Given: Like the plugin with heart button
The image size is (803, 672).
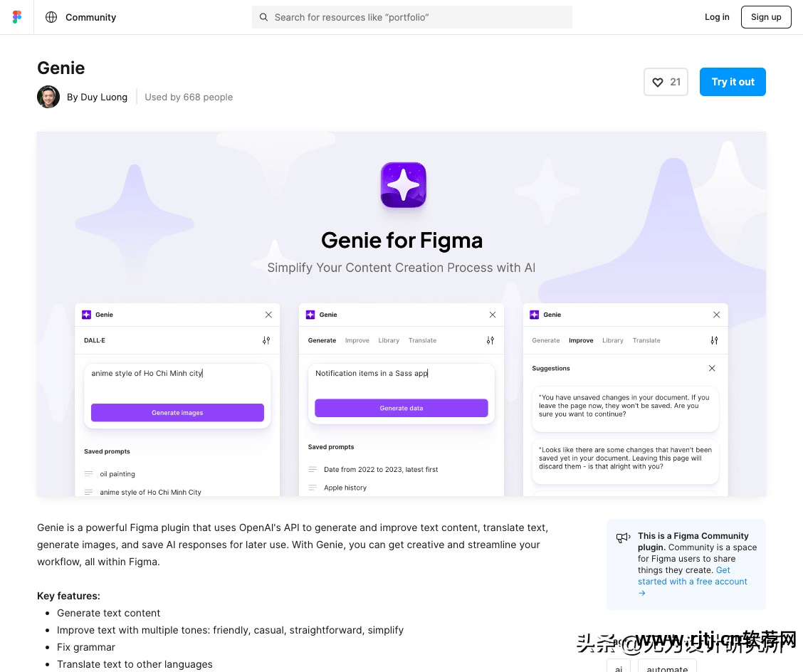Looking at the screenshot, I should tap(666, 82).
